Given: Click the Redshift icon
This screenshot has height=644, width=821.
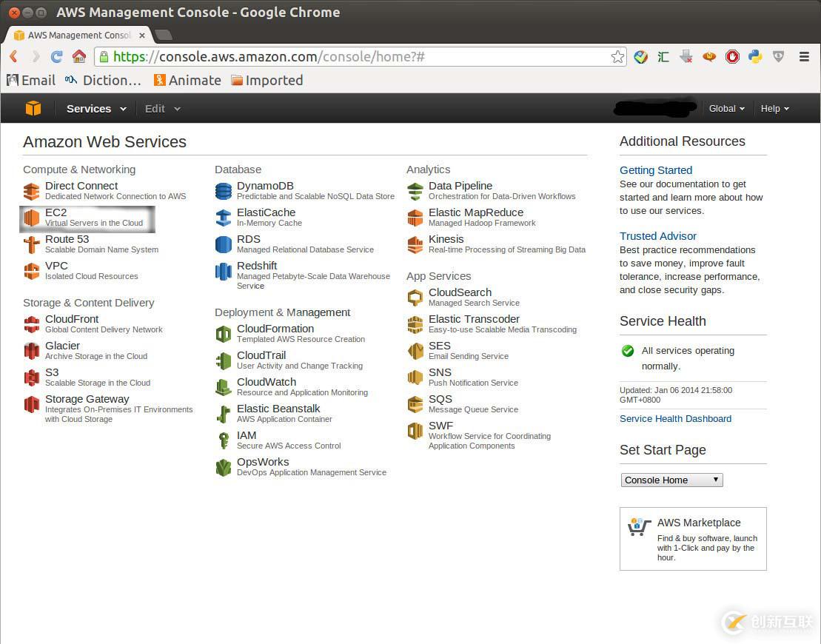Looking at the screenshot, I should coord(224,271).
